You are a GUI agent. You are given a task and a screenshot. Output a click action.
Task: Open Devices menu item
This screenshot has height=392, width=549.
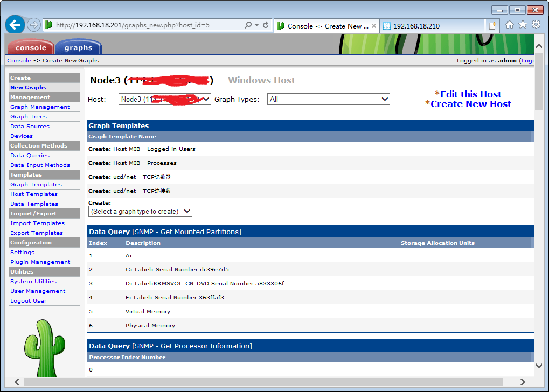coord(22,136)
